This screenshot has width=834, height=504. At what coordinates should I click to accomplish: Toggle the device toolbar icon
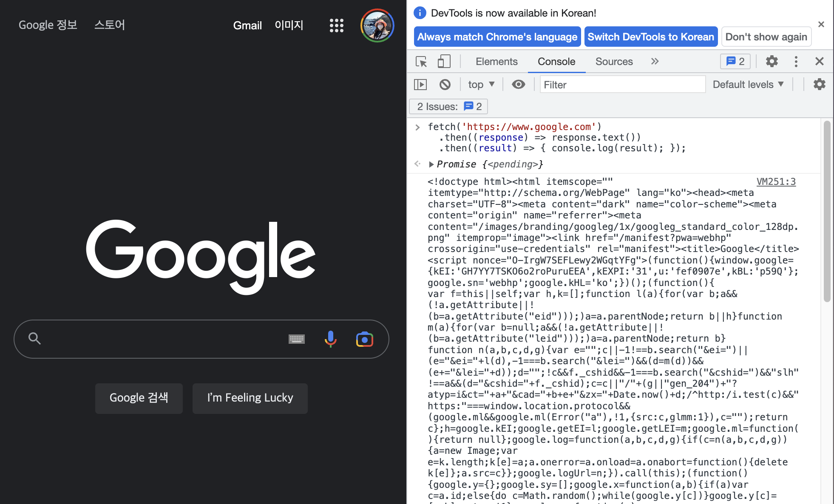click(x=444, y=62)
